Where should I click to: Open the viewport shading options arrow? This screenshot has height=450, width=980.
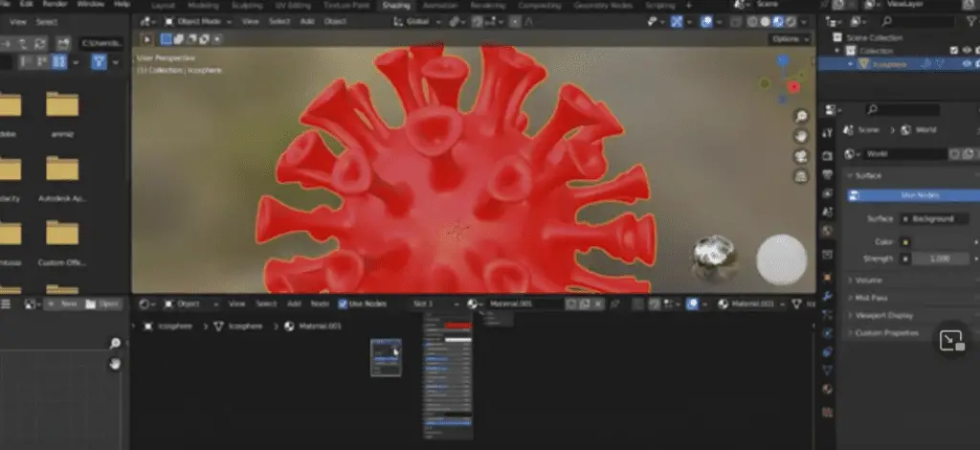(804, 22)
